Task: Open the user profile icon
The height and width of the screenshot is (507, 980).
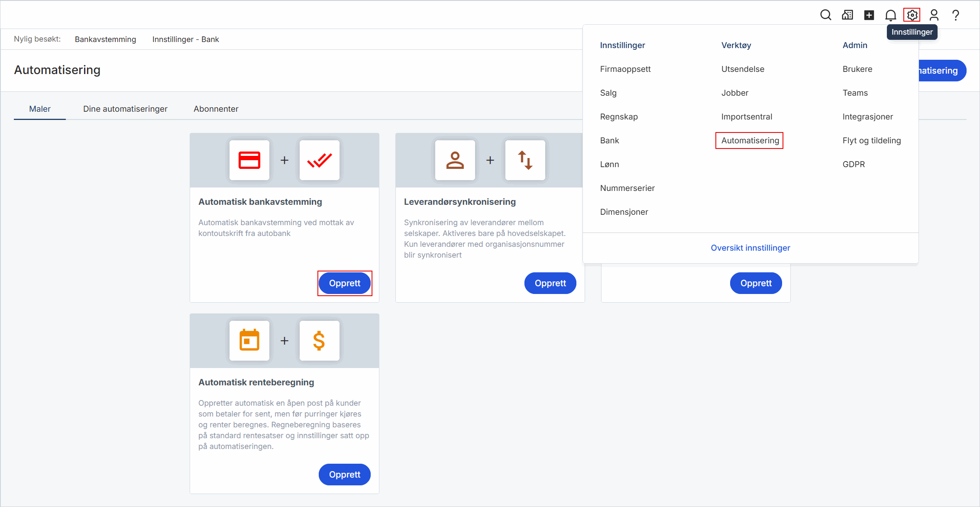Action: click(934, 15)
